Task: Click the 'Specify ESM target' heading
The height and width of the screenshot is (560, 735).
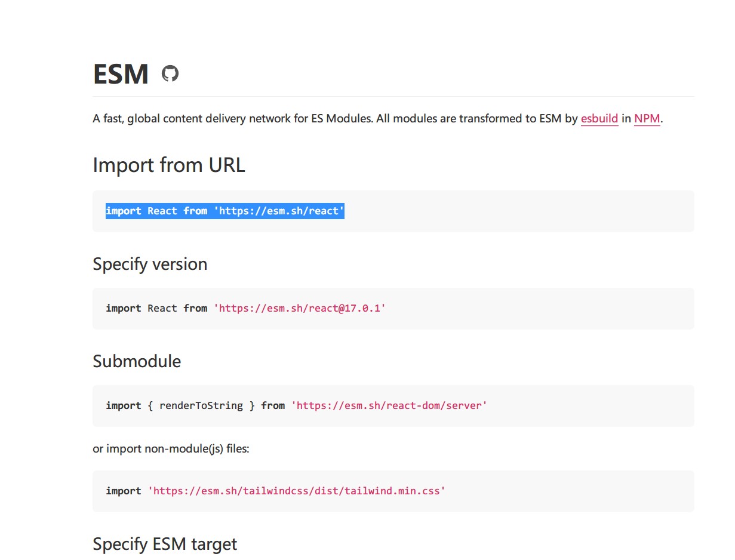Action: 165,544
